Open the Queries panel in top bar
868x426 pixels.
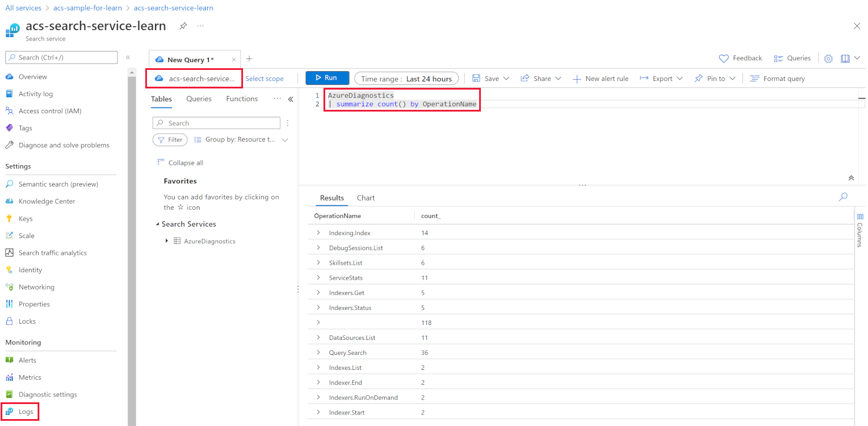pos(792,58)
